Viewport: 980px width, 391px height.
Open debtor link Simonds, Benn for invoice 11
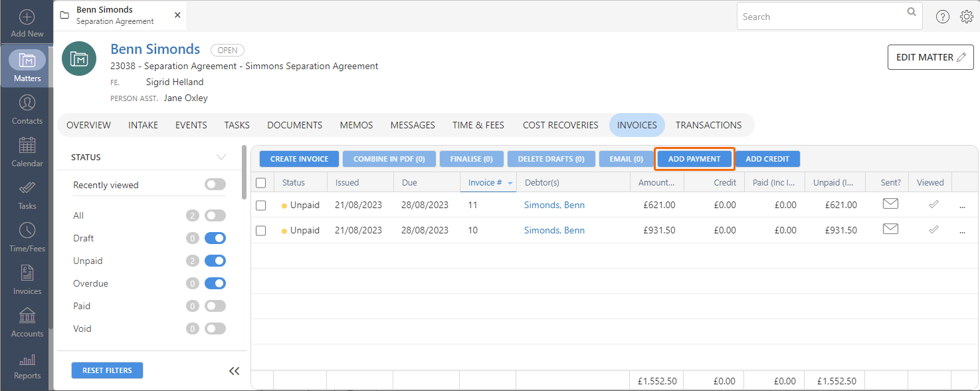pyautogui.click(x=555, y=205)
